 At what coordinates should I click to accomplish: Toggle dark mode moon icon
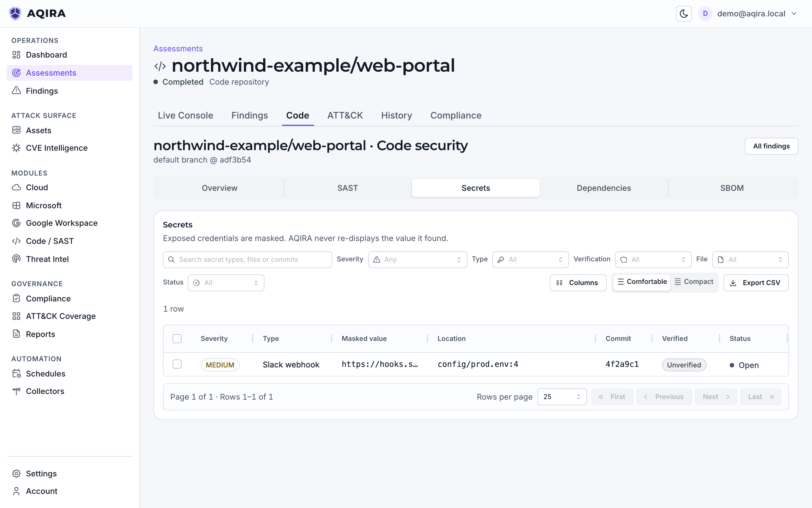point(683,14)
